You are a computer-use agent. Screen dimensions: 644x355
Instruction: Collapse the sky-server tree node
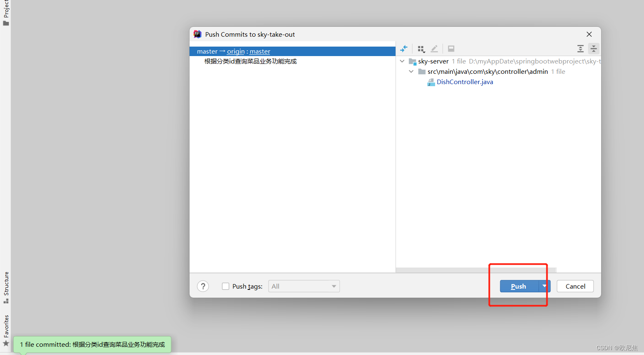pos(402,61)
